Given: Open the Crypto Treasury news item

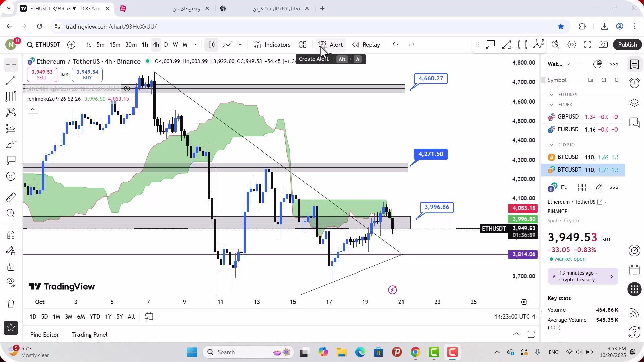Looking at the screenshot, I should (583, 276).
